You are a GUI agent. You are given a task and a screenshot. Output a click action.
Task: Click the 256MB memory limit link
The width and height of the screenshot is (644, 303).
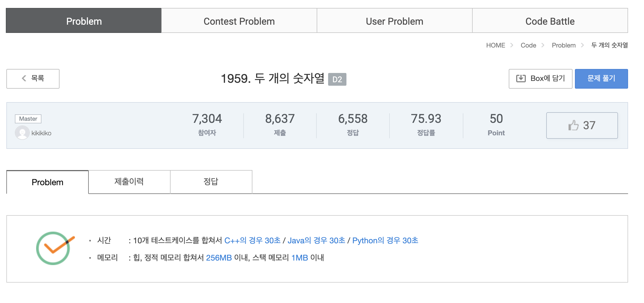tap(219, 257)
